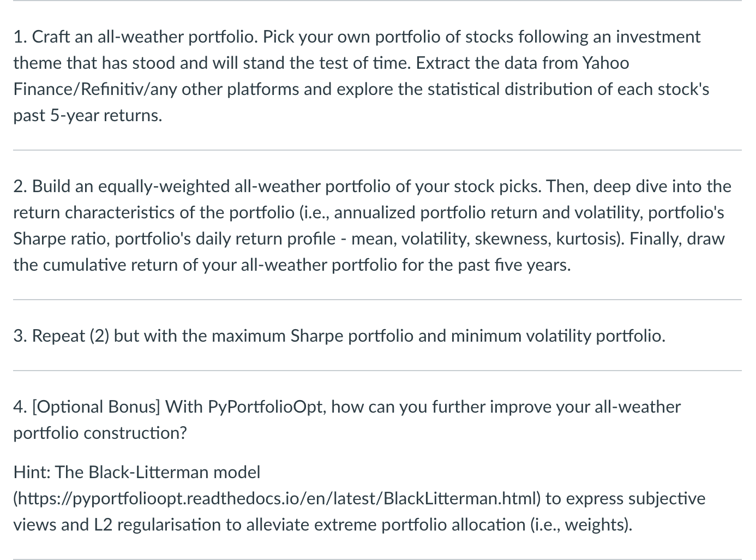Click the words 'to express subjective' after URL
Image resolution: width=756 pixels, height=560 pixels.
coord(625,498)
